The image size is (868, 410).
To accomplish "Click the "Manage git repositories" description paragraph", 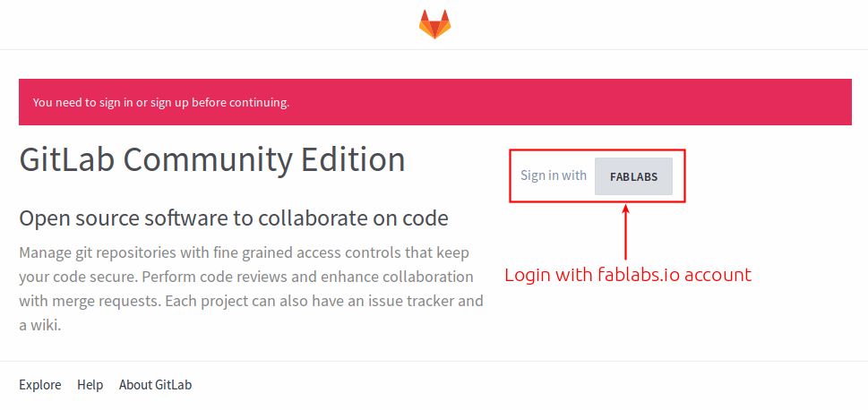I will click(252, 289).
